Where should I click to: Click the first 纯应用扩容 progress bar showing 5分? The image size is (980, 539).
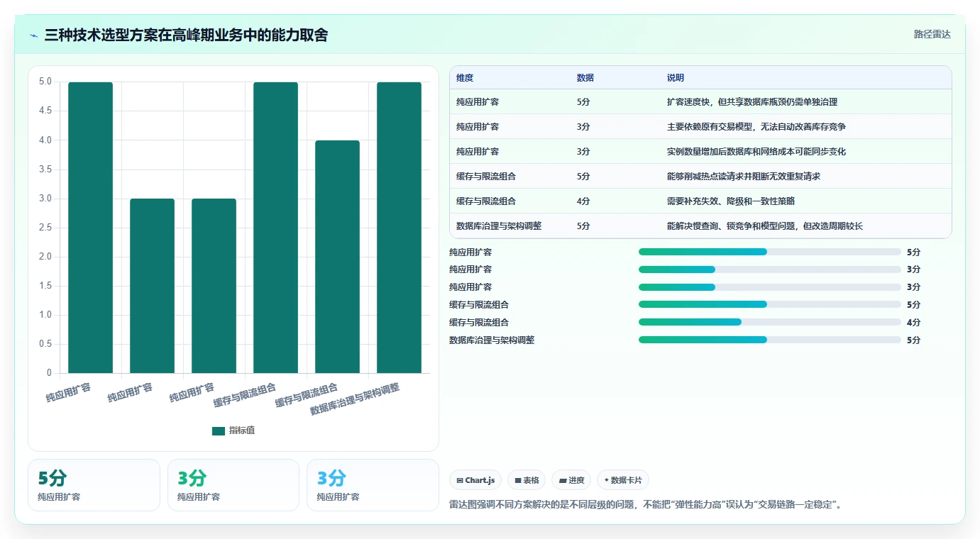(770, 252)
